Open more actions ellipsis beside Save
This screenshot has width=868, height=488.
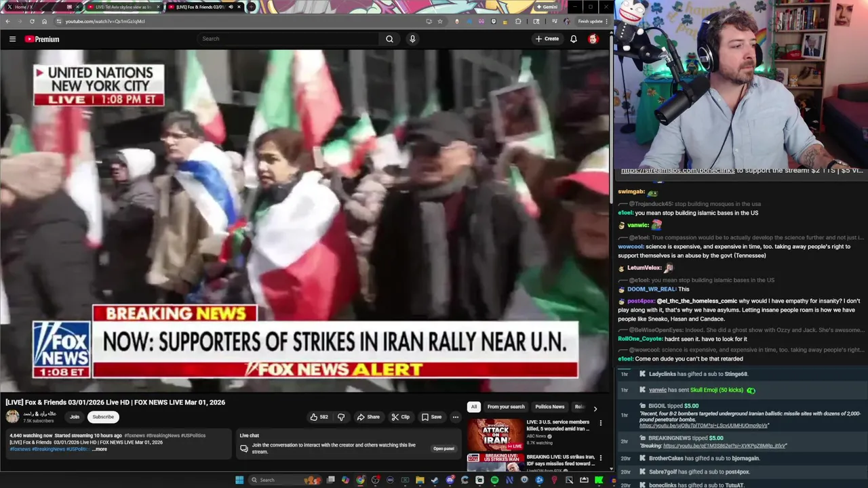coord(456,417)
